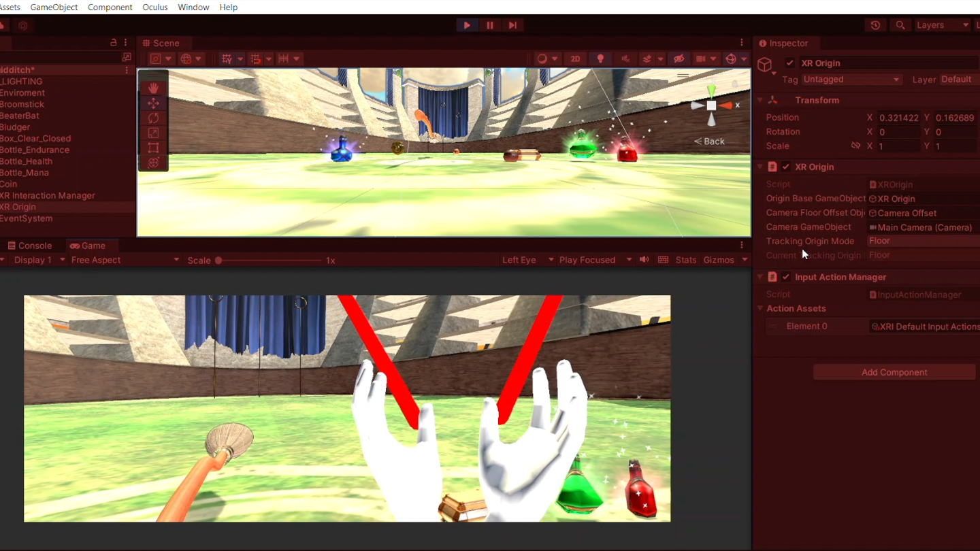This screenshot has width=980, height=551.
Task: Toggle audio mute in the Scene view
Action: pos(625,59)
